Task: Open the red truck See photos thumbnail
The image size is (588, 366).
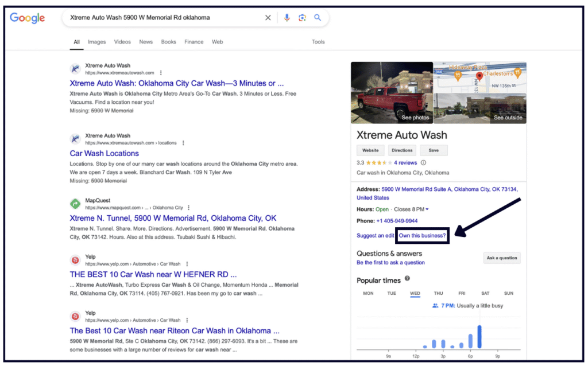Action: coord(392,92)
